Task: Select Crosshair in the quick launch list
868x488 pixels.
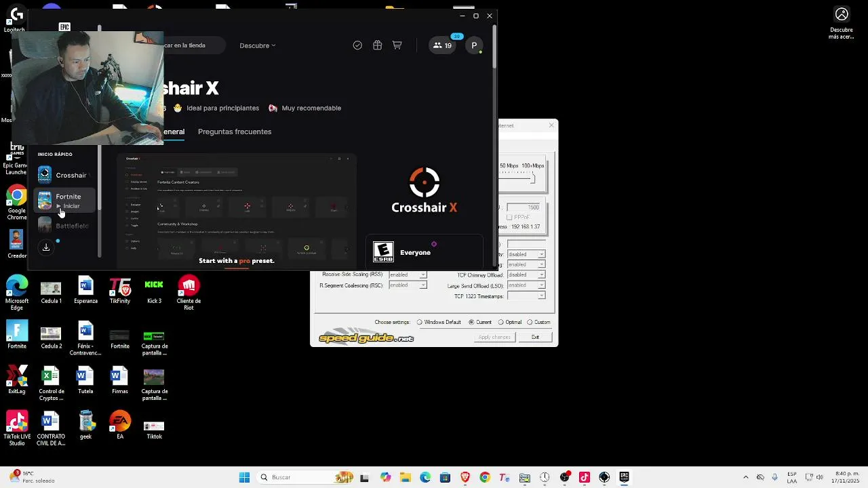Action: (x=66, y=175)
